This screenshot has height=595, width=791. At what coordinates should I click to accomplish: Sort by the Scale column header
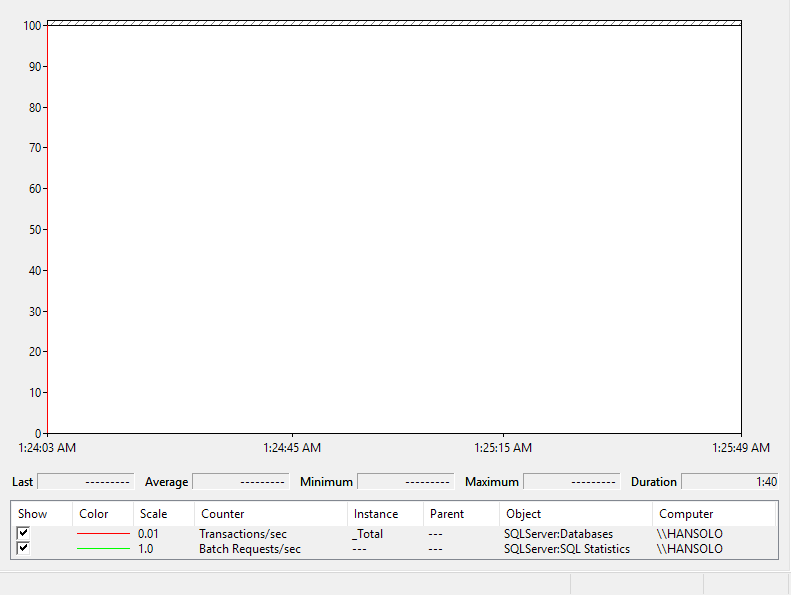pos(164,514)
